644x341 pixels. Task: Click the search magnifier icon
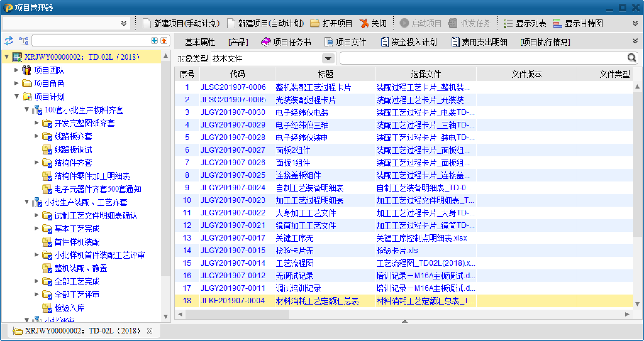coord(631,58)
